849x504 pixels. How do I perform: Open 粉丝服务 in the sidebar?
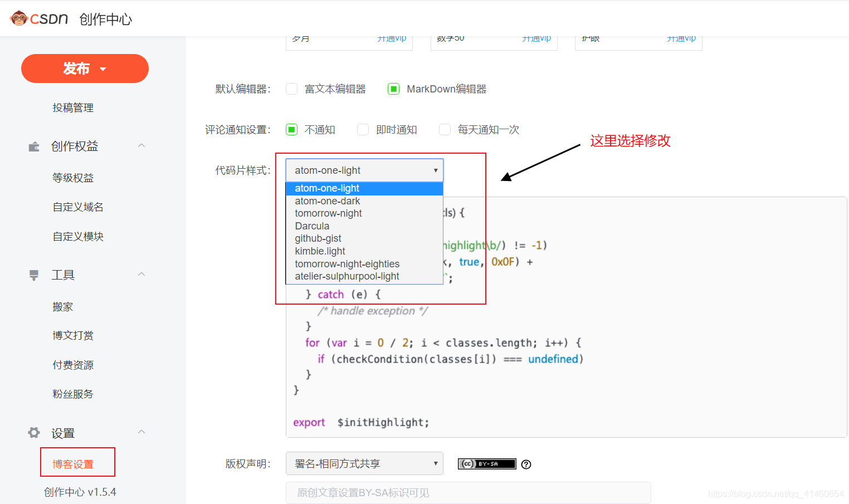[73, 394]
